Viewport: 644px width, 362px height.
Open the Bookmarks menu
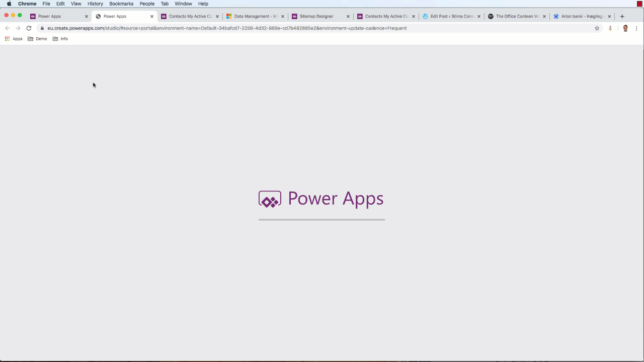pyautogui.click(x=121, y=4)
